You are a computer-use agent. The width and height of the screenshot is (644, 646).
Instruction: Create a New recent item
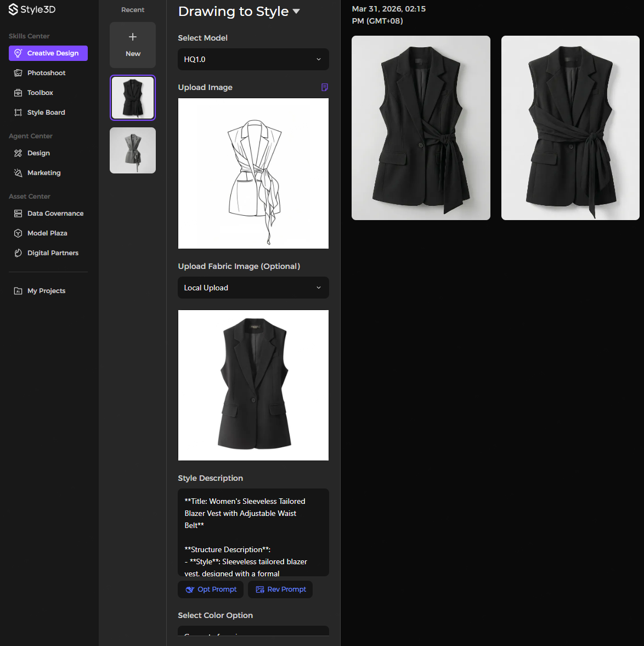pyautogui.click(x=133, y=45)
